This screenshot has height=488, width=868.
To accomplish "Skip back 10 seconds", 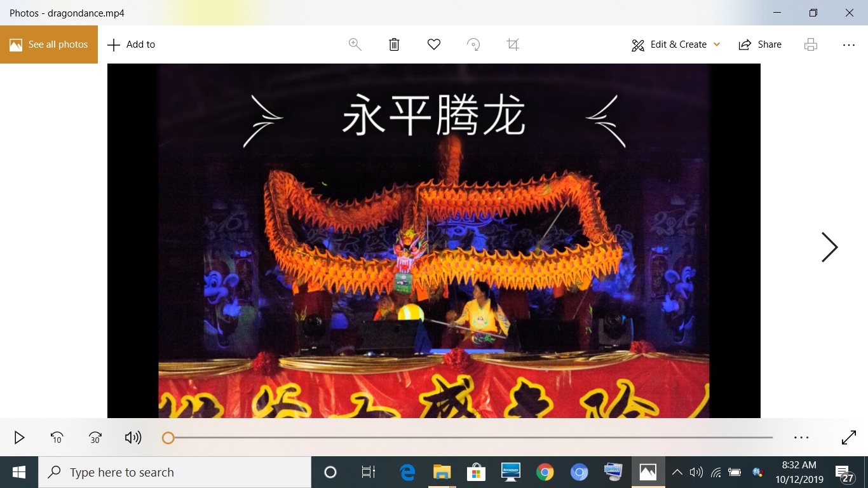I will 57,437.
